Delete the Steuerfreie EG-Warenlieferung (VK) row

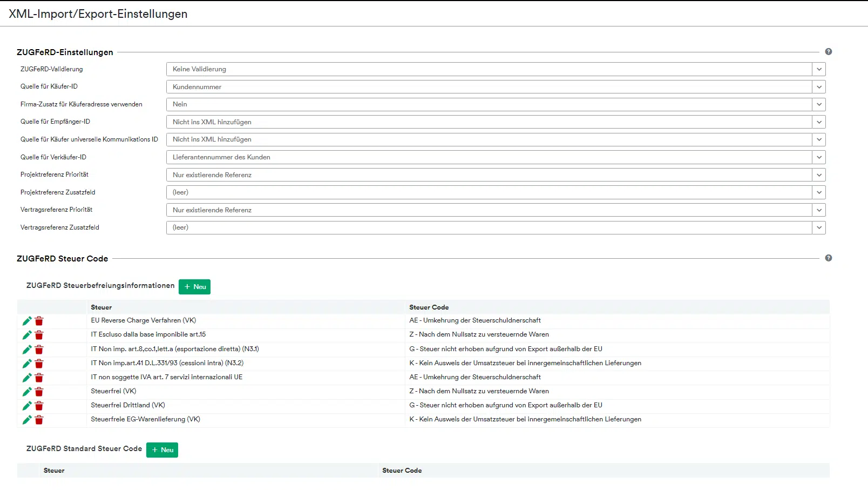(x=39, y=420)
